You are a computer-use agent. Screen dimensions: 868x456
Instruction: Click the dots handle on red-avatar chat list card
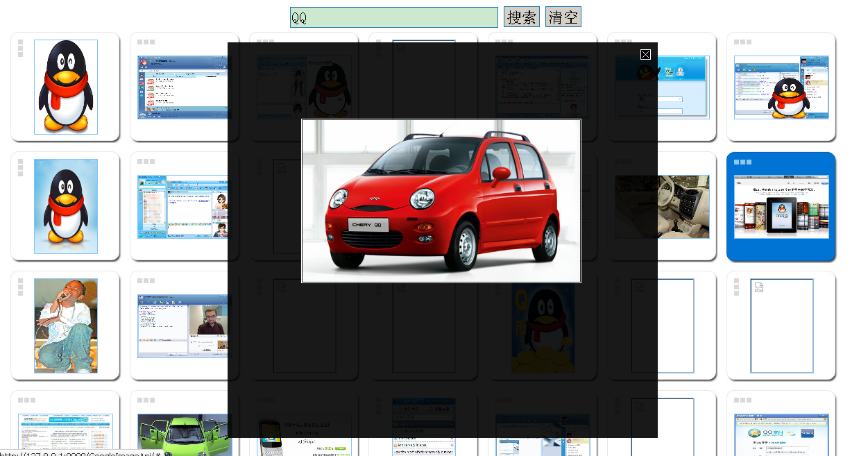click(x=146, y=42)
